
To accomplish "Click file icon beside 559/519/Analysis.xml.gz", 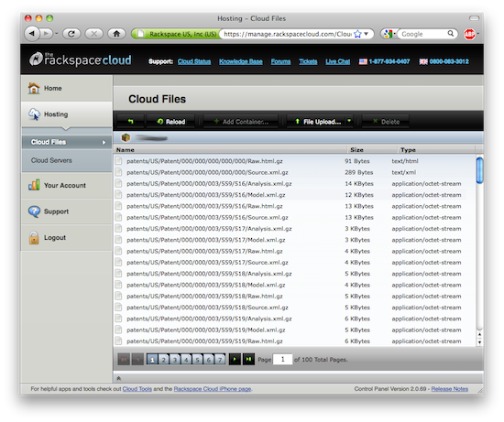I will [x=118, y=319].
